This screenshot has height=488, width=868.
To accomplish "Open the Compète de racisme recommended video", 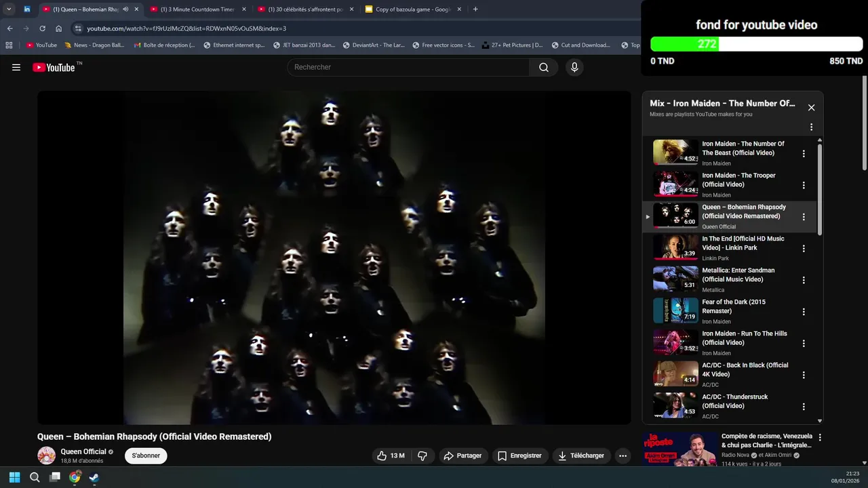I will click(766, 441).
